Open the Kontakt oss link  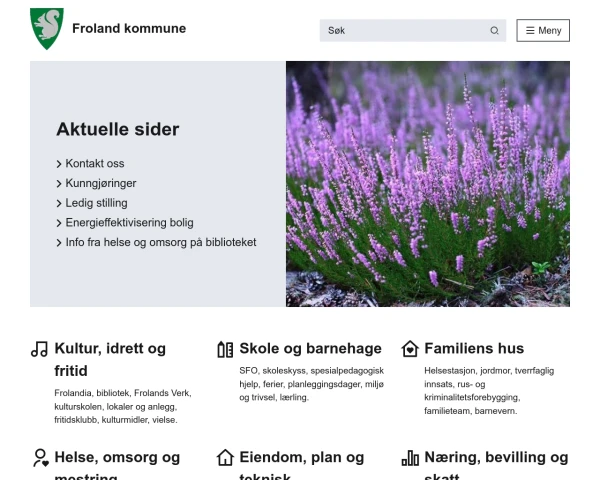point(95,164)
